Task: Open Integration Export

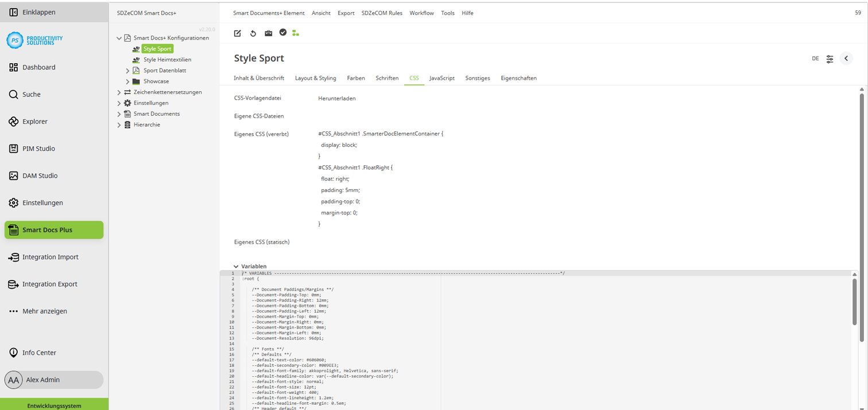Action: coord(54,284)
